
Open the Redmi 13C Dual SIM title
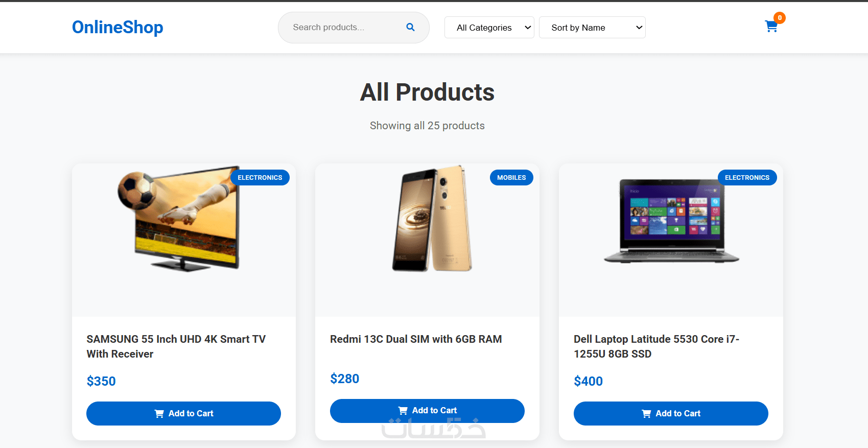click(x=416, y=339)
